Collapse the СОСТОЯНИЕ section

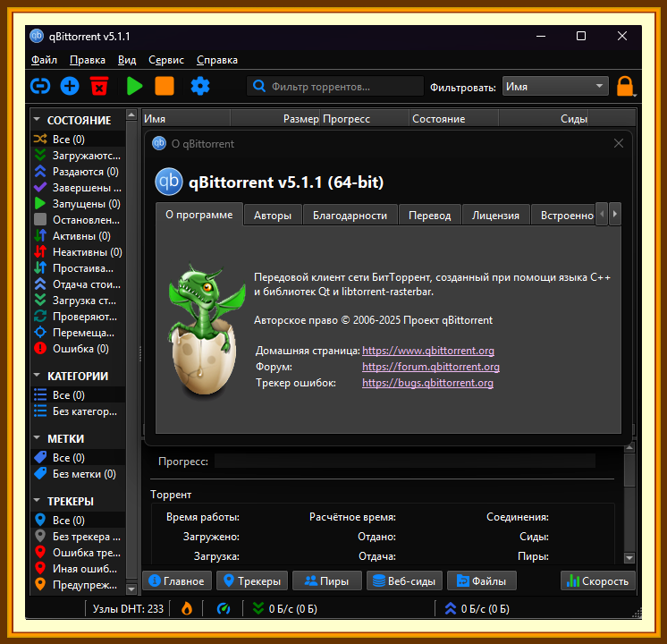tap(37, 120)
